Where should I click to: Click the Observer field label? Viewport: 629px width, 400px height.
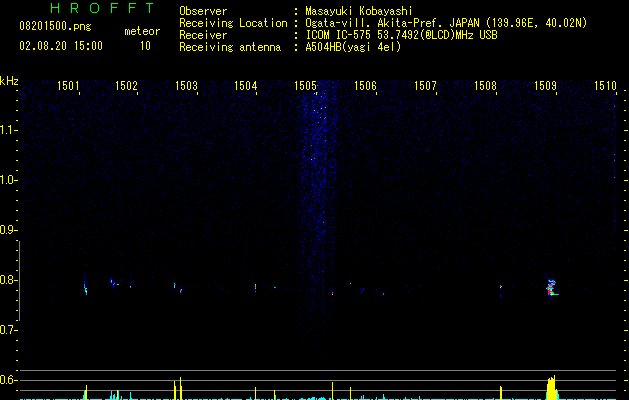pyautogui.click(x=203, y=11)
